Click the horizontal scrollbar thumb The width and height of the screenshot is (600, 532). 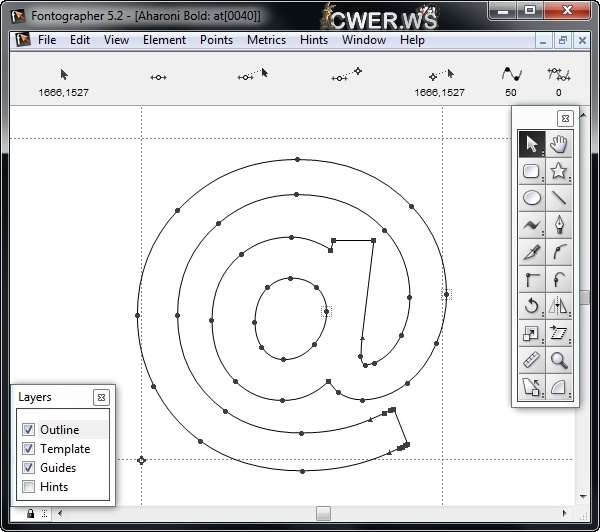pos(323,514)
